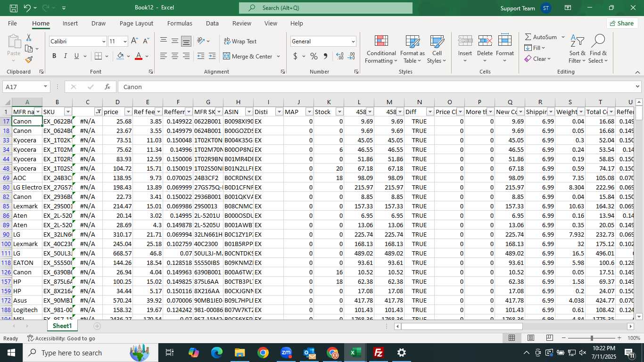The height and width of the screenshot is (362, 644).
Task: Toggle Align Right alignment
Action: [186, 56]
